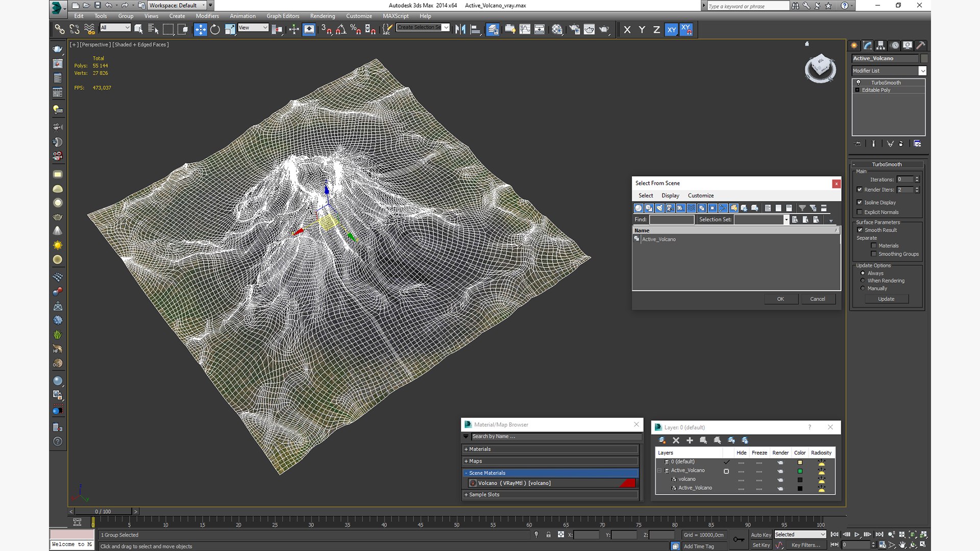This screenshot has height=551, width=980.
Task: Open the reference coordinate View dropdown
Action: [x=253, y=28]
